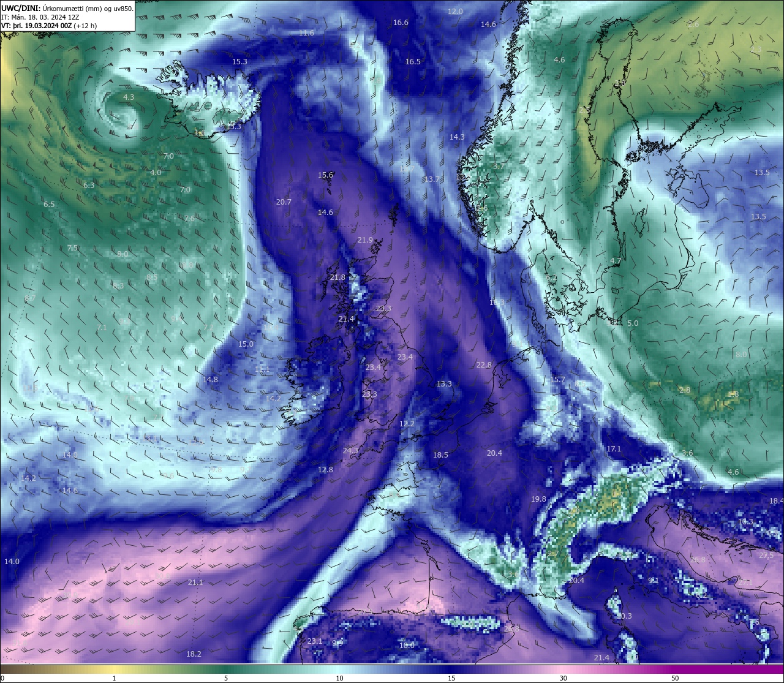
Task: Select the 16.5 value label
Action: [x=413, y=62]
